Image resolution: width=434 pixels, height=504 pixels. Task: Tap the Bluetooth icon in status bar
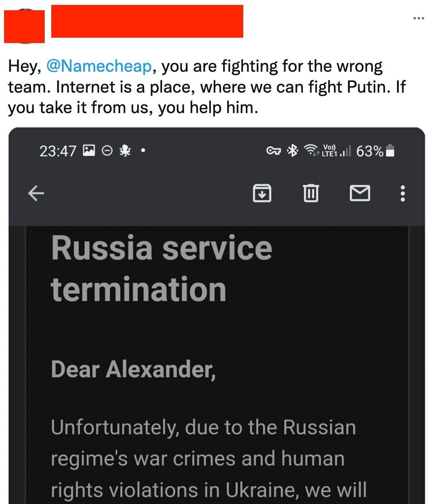[292, 151]
